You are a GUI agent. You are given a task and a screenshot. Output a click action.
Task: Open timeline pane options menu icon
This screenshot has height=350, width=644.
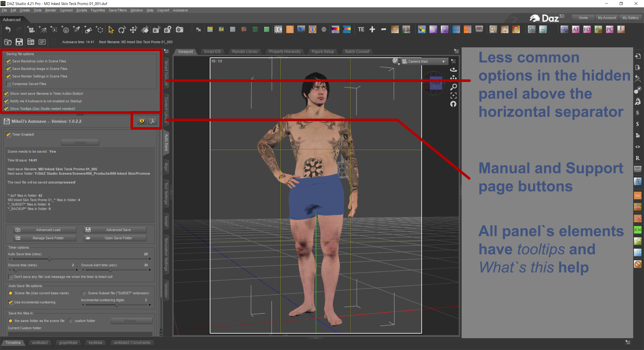click(x=628, y=342)
